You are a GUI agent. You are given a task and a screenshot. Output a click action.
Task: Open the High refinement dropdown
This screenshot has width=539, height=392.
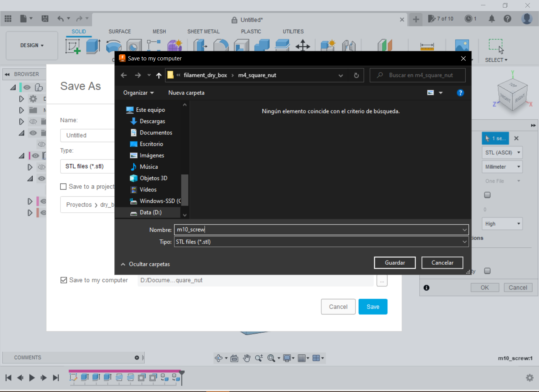click(502, 224)
